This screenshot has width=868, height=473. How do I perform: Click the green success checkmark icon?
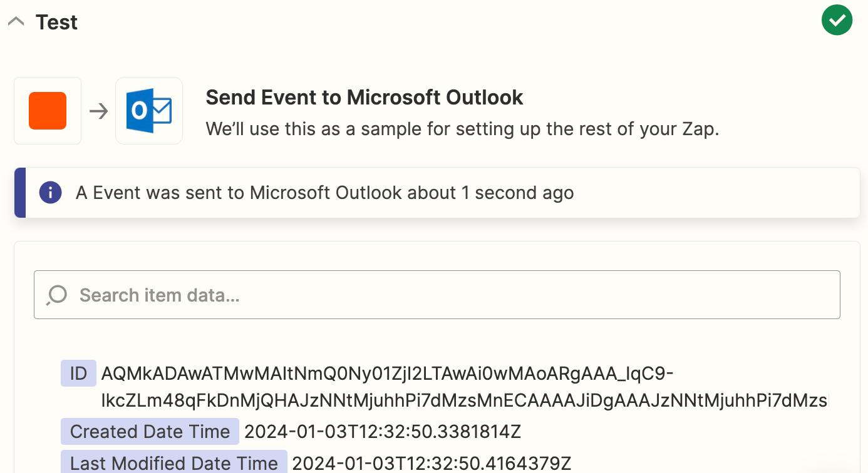[837, 21]
